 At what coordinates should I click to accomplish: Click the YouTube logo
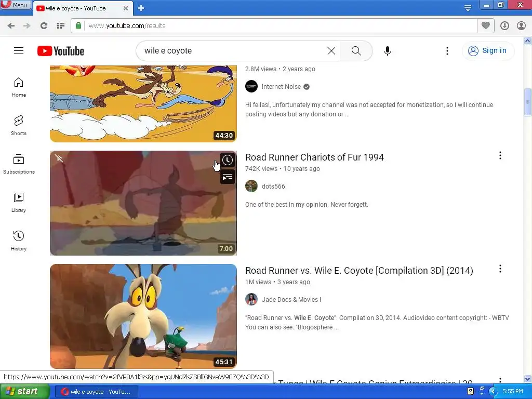point(61,51)
